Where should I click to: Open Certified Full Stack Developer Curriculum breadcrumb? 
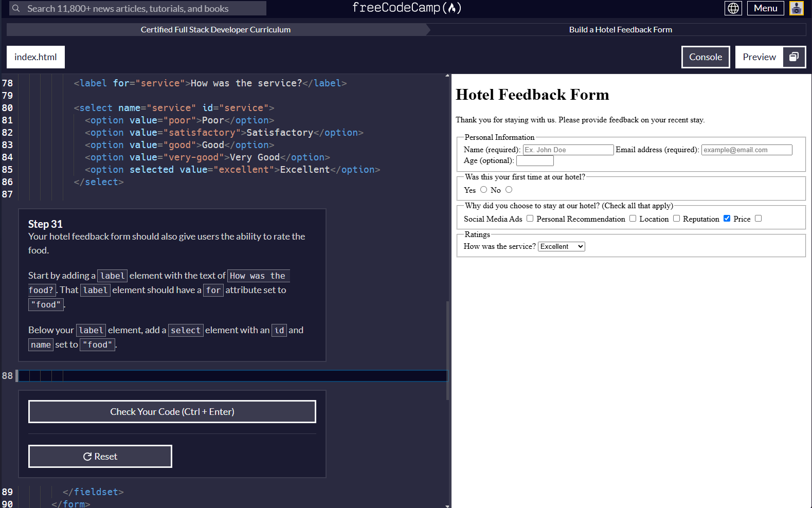point(215,30)
